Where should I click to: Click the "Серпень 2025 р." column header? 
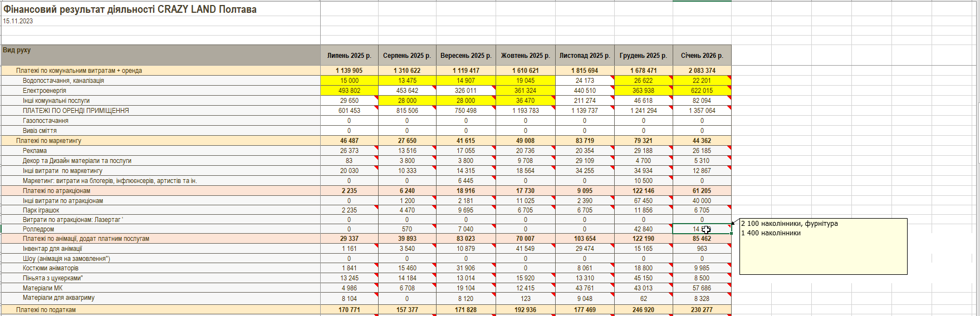pos(407,55)
